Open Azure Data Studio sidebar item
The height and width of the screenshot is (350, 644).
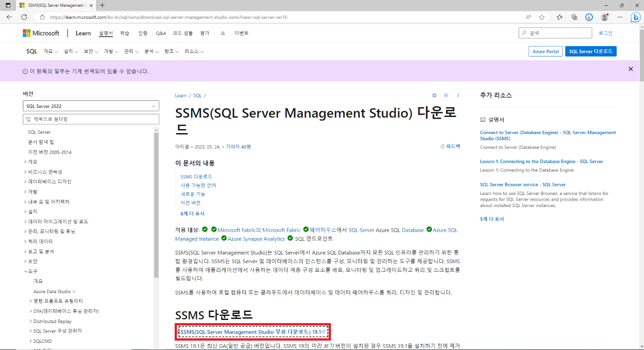point(54,291)
